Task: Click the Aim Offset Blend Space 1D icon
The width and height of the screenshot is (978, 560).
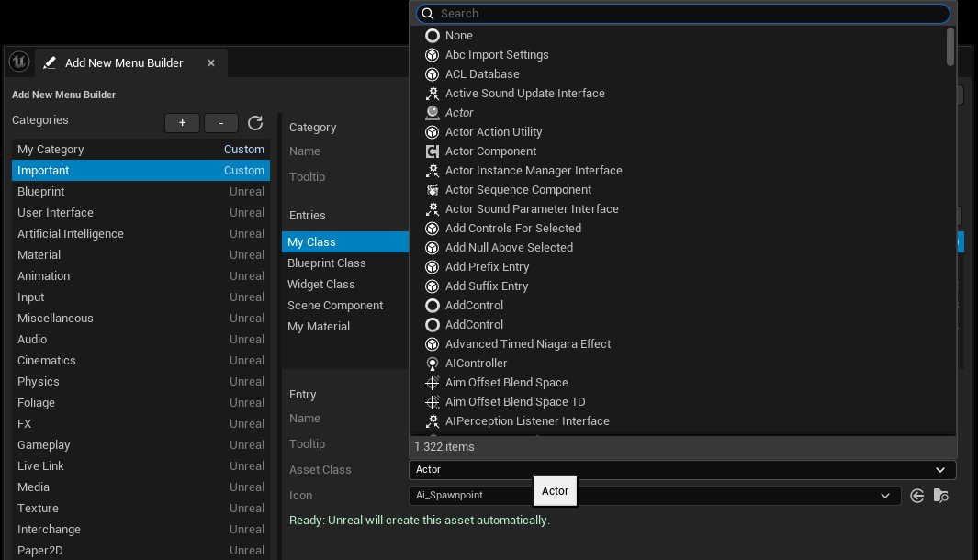Action: (433, 402)
